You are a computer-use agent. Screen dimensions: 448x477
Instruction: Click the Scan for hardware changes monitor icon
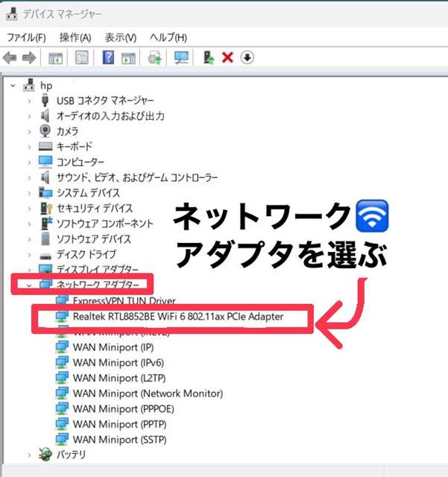point(180,58)
